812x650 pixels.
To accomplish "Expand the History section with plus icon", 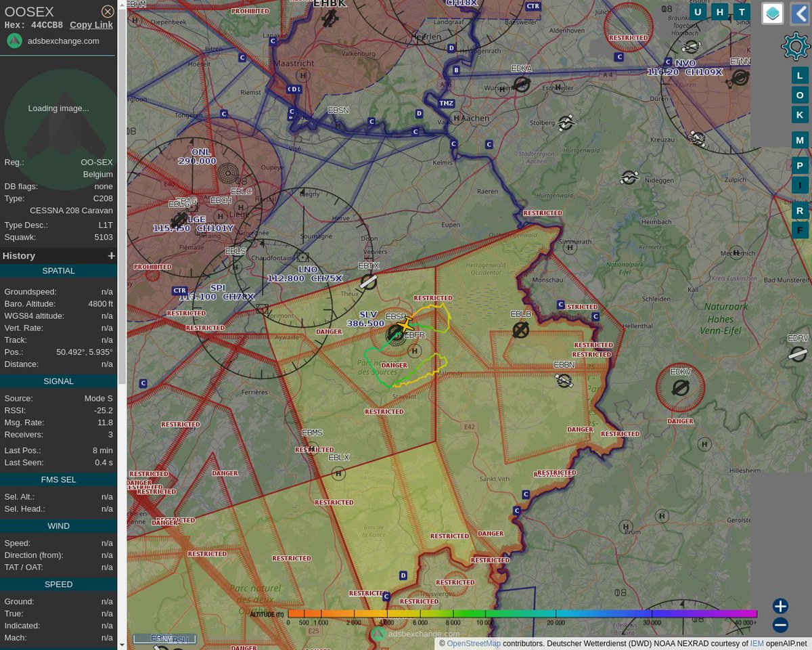I will tap(112, 256).
